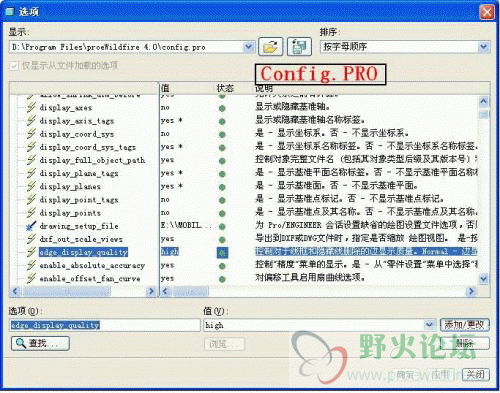Select the display_points option

(70, 213)
